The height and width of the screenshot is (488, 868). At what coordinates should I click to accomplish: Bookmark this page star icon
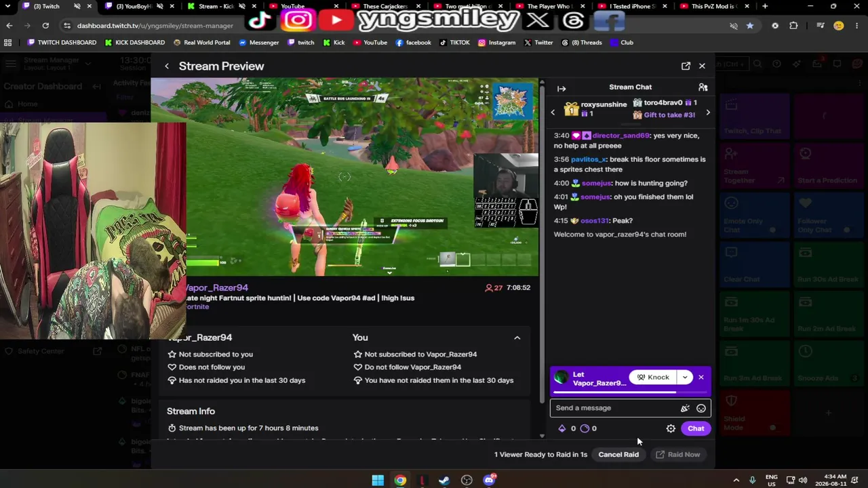[749, 26]
